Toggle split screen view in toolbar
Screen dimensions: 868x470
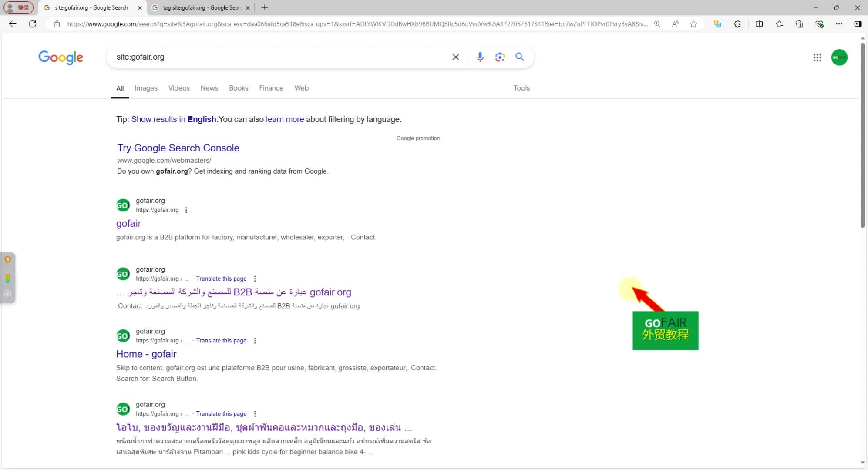[759, 24]
